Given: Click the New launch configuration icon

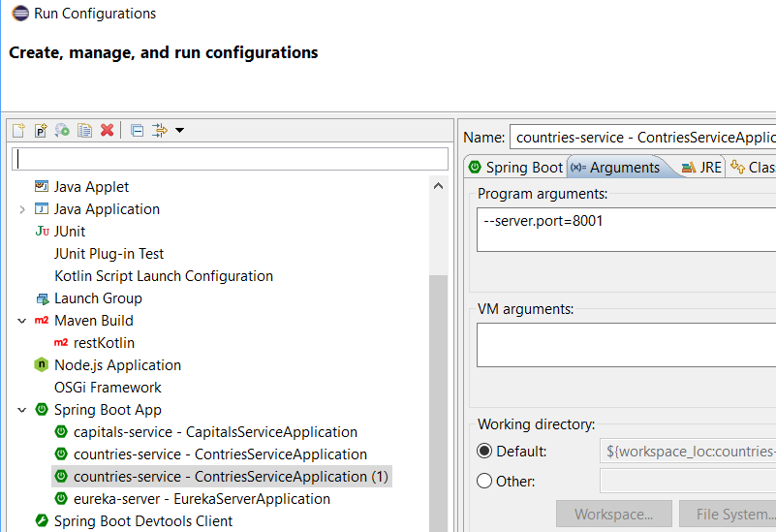Looking at the screenshot, I should pos(18,130).
